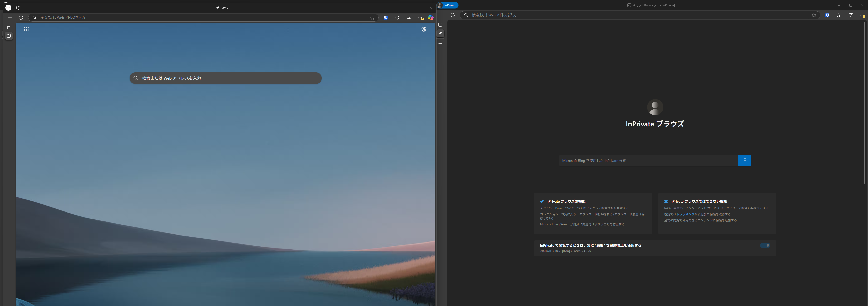
Task: Open the トラッキング link
Action: click(x=685, y=214)
